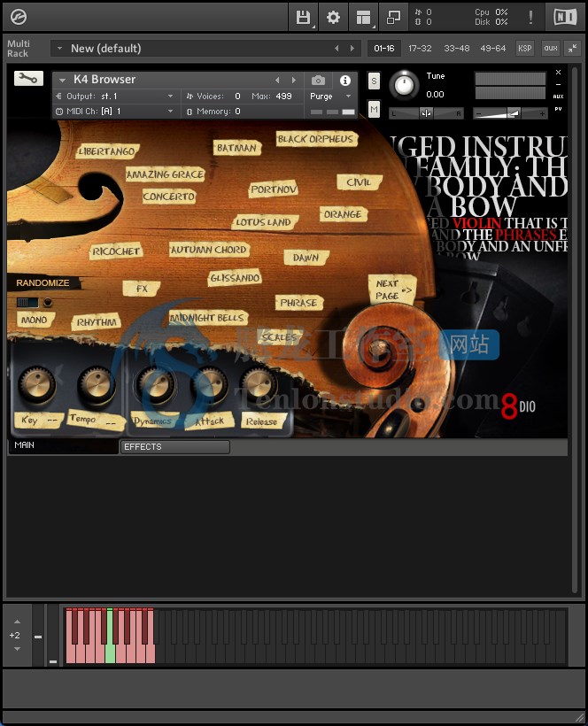The height and width of the screenshot is (726, 588).
Task: Select the GLISSANDO phrase label
Action: pos(235,278)
